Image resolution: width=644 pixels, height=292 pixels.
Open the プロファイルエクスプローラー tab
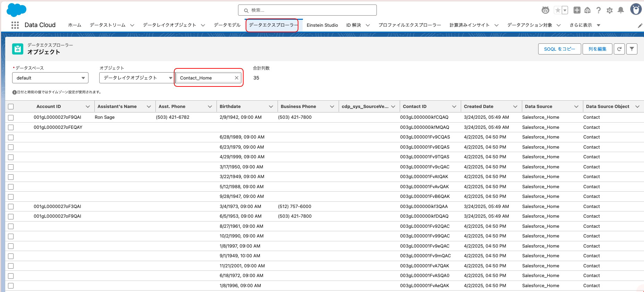tap(410, 25)
